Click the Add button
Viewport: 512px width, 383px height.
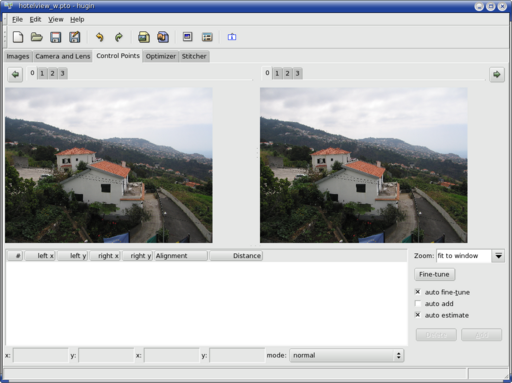[x=481, y=335]
